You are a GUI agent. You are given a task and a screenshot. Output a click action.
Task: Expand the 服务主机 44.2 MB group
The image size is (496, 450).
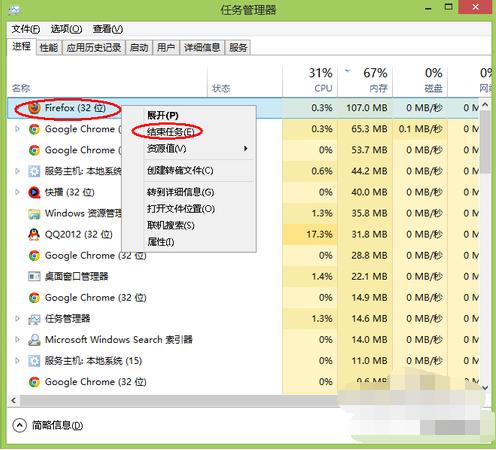point(17,171)
